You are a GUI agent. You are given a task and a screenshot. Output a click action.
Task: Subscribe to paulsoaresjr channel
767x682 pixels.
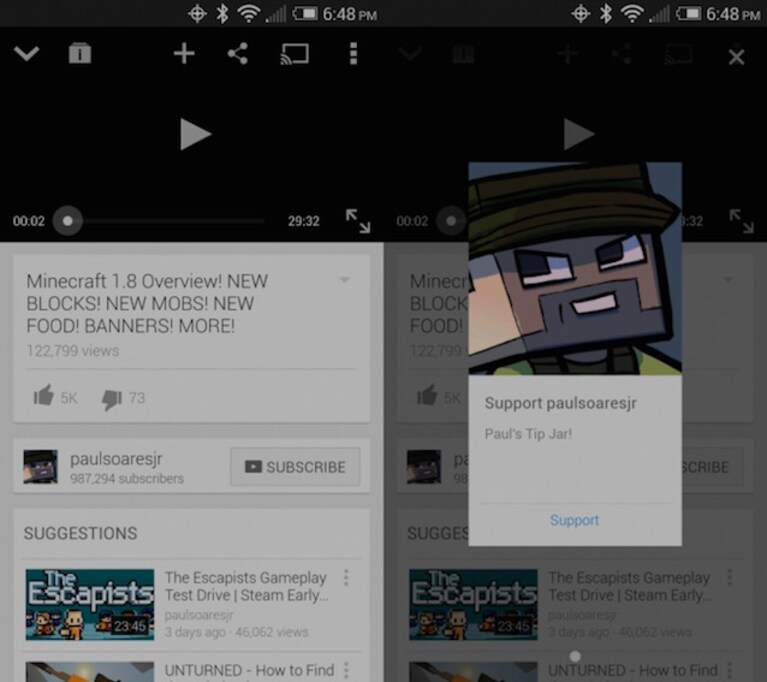click(295, 467)
